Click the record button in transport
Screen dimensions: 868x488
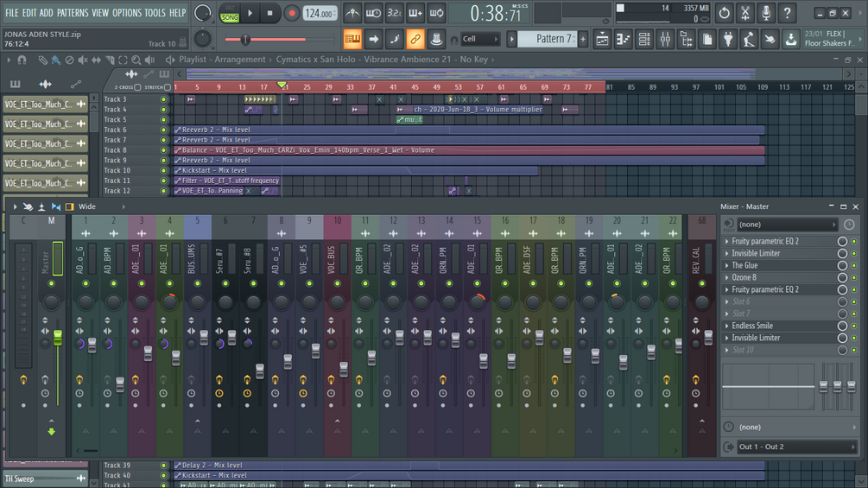[x=291, y=13]
